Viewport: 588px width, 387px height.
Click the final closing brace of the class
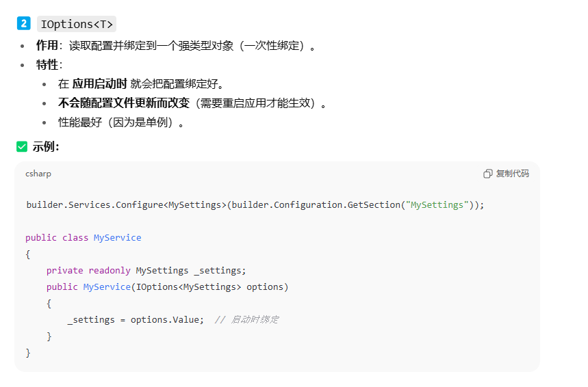point(28,353)
